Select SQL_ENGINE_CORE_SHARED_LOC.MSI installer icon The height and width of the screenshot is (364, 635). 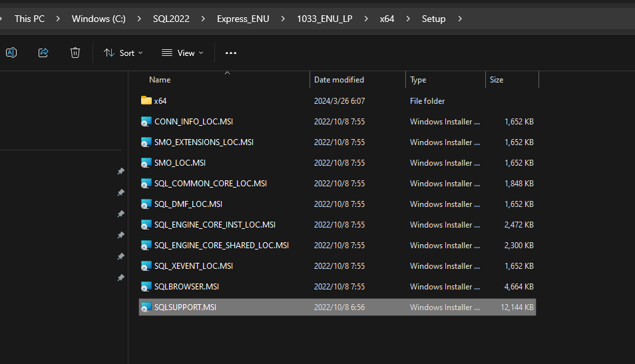tap(146, 246)
